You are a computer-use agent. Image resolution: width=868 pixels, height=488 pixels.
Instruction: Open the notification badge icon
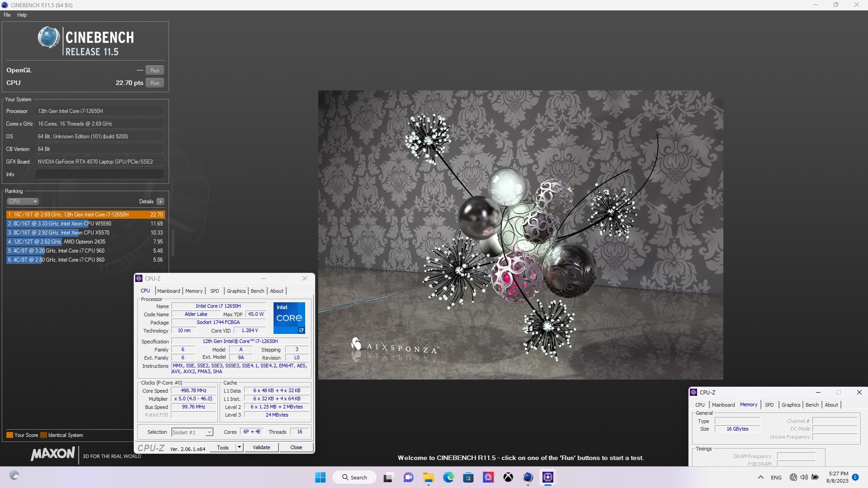[855, 477]
